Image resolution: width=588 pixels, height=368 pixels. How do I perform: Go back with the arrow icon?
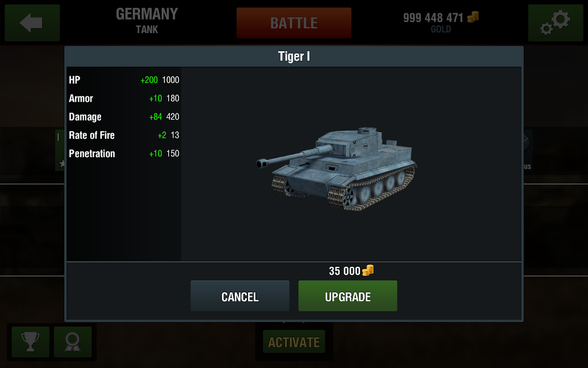click(x=32, y=23)
